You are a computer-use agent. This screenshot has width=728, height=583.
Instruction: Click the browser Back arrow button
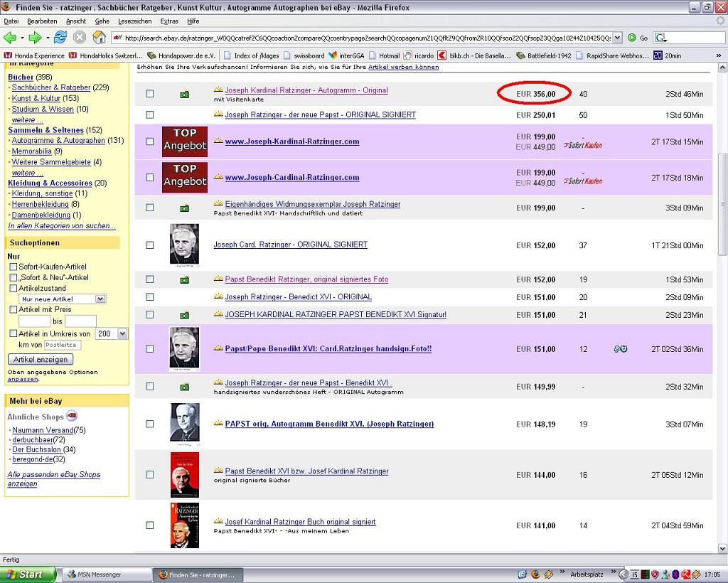click(11, 38)
